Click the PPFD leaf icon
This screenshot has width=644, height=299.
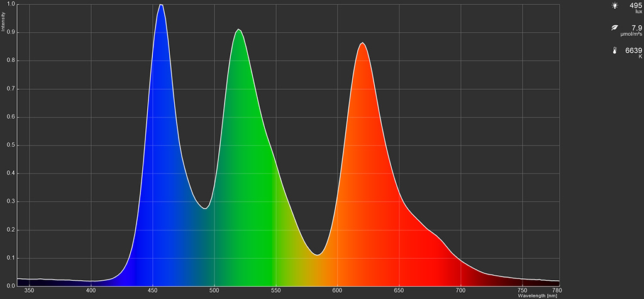[614, 28]
